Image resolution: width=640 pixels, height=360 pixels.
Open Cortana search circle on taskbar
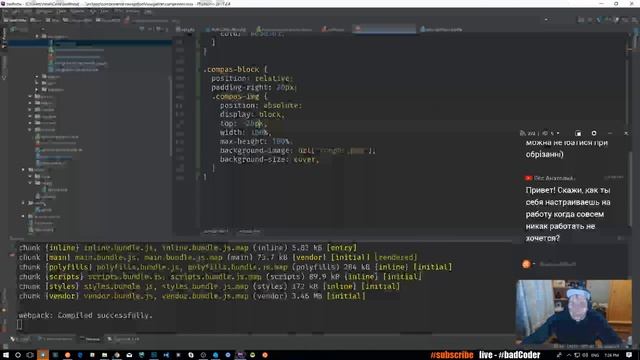[18, 355]
